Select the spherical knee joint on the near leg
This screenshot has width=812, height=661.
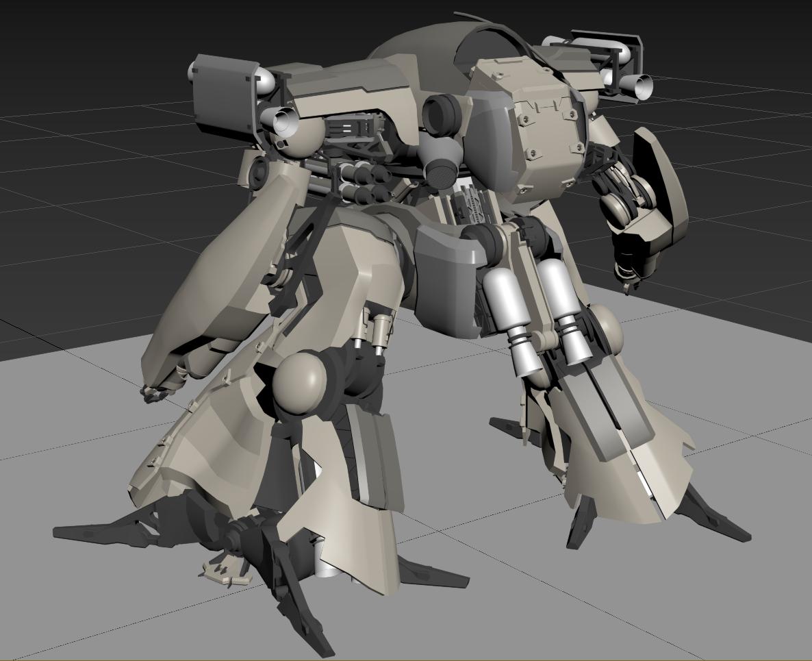[299, 384]
